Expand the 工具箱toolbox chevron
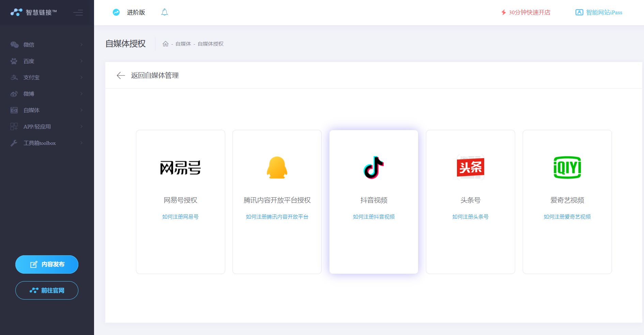This screenshot has width=644, height=335. [x=81, y=143]
